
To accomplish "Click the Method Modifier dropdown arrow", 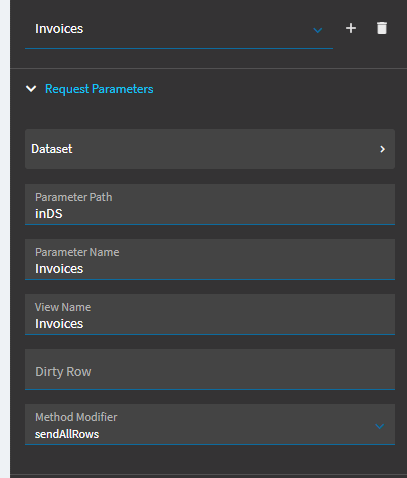I will [x=380, y=426].
